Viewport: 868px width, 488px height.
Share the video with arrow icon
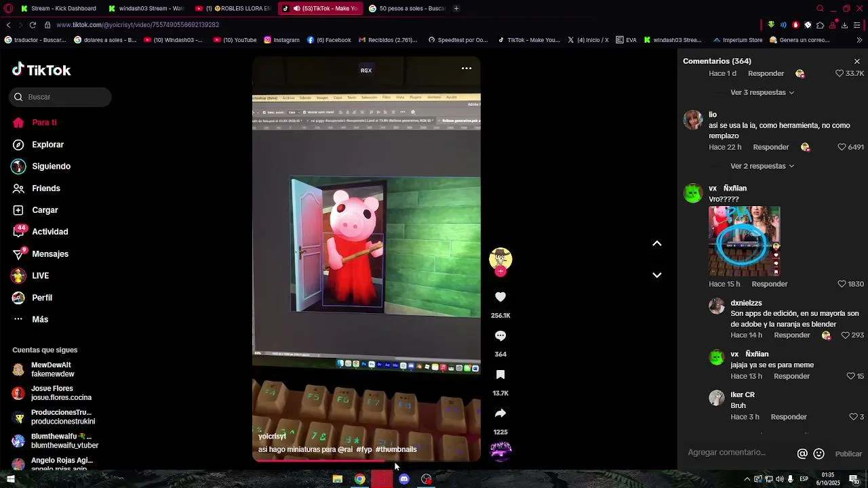[500, 413]
